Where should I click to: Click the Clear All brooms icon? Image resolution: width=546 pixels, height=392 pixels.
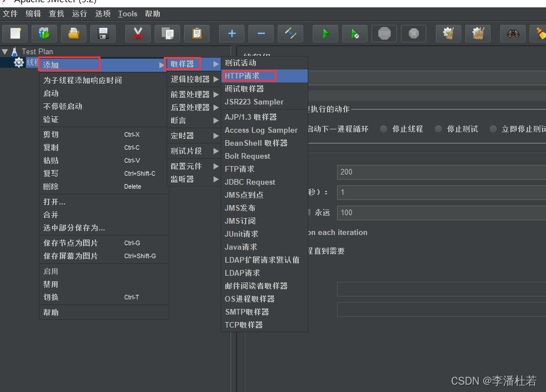coord(478,33)
